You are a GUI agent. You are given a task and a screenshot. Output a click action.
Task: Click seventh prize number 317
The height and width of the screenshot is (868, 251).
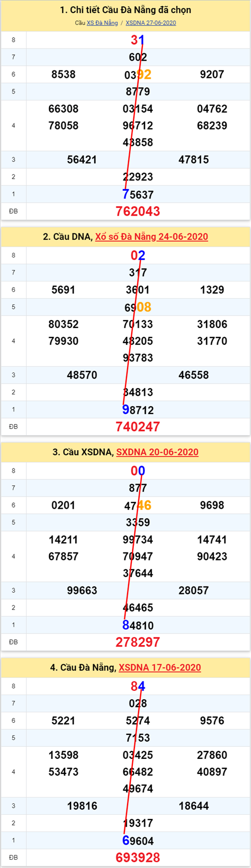tap(138, 273)
